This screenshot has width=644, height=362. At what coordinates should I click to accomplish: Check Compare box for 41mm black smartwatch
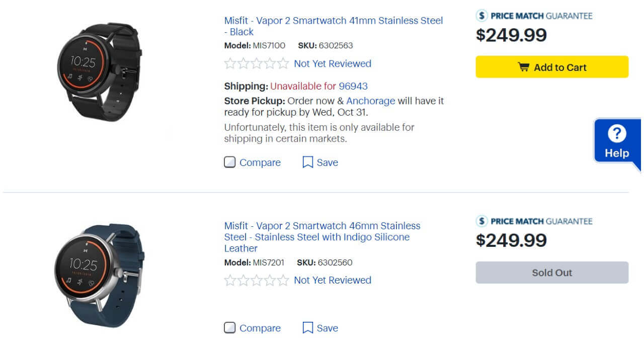pos(230,162)
